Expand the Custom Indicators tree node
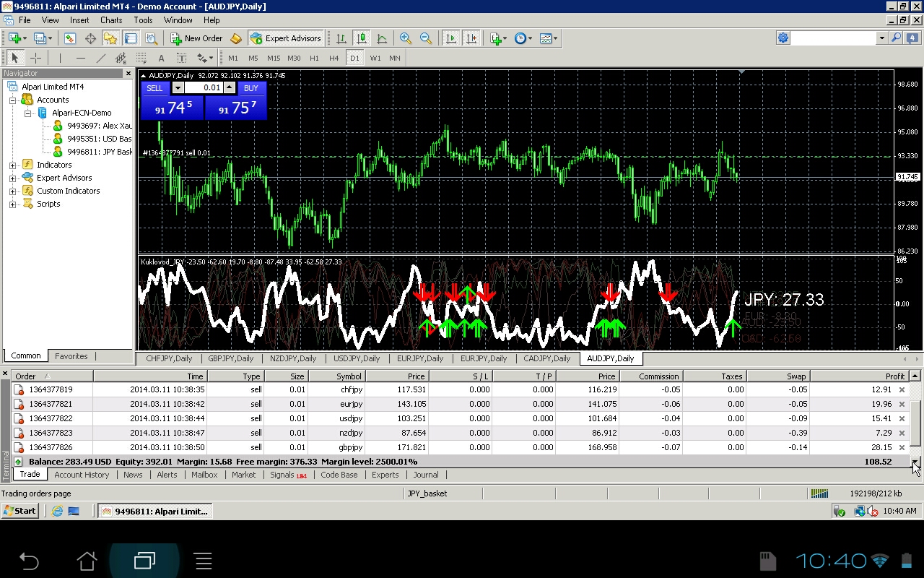 tap(12, 191)
